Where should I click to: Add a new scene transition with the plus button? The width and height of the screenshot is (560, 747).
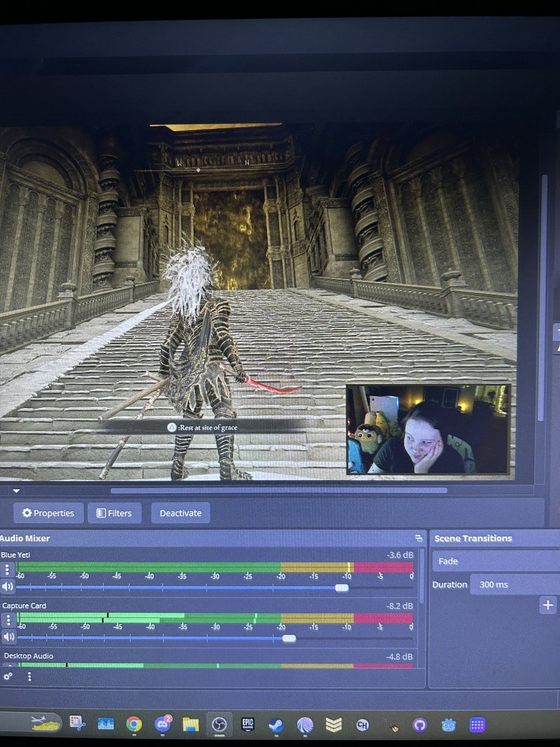tap(547, 604)
